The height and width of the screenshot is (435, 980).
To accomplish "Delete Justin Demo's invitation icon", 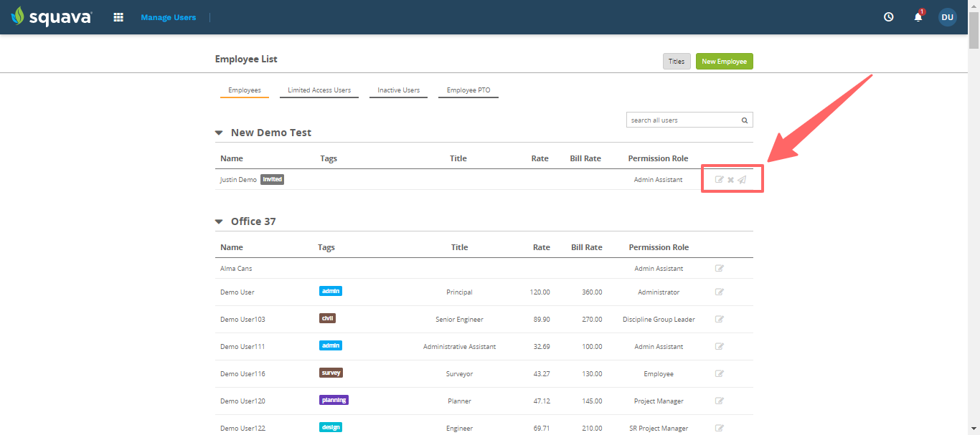I will pos(731,180).
